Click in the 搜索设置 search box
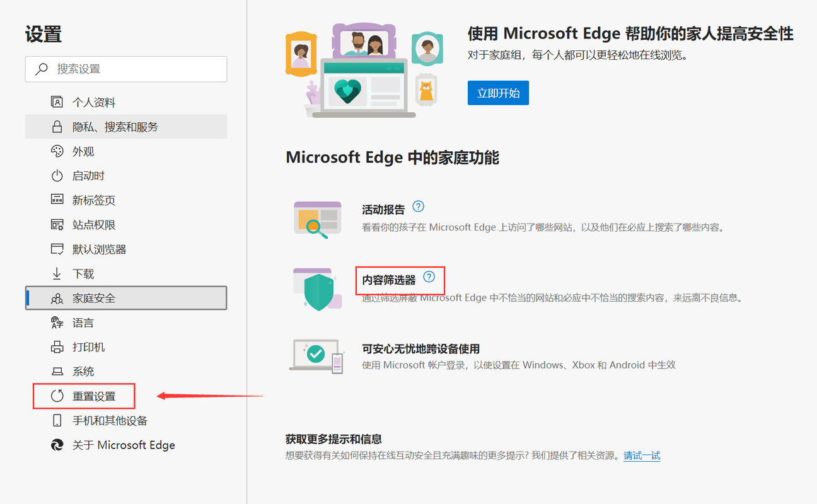817x504 pixels. pyautogui.click(x=132, y=69)
